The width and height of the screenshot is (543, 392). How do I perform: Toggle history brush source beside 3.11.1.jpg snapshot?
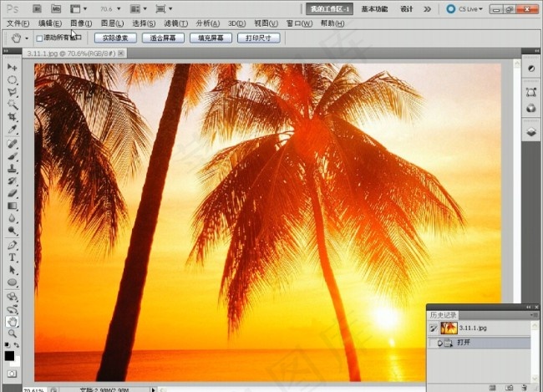click(434, 328)
